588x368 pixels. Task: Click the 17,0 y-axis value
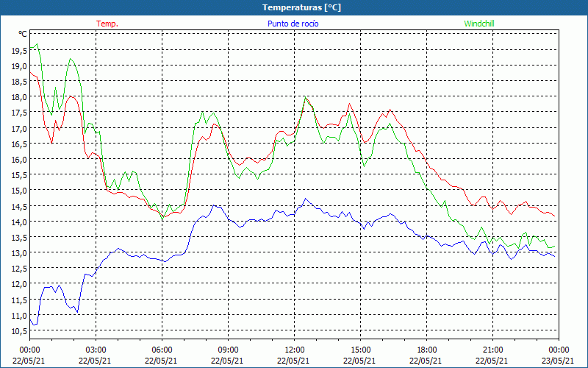click(x=19, y=129)
